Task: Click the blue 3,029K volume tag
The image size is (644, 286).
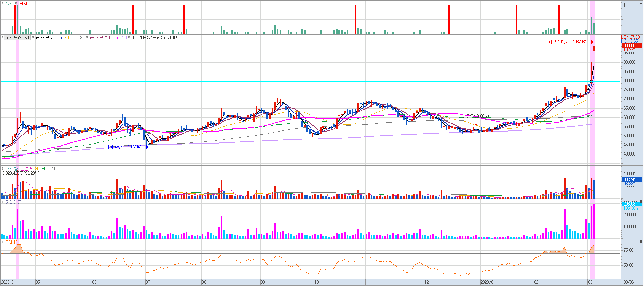Action: [632, 179]
